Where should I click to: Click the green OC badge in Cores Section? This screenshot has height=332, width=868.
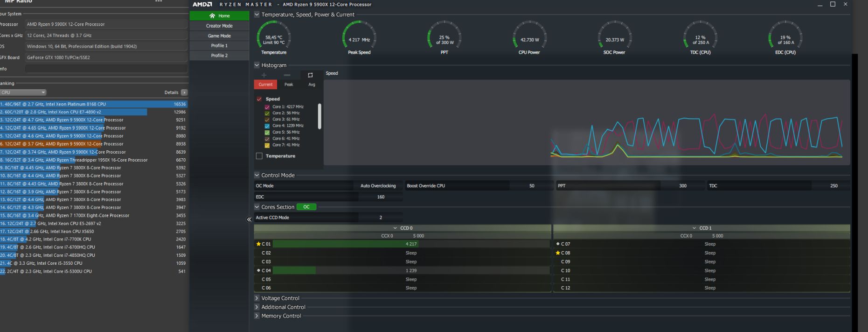pyautogui.click(x=306, y=207)
